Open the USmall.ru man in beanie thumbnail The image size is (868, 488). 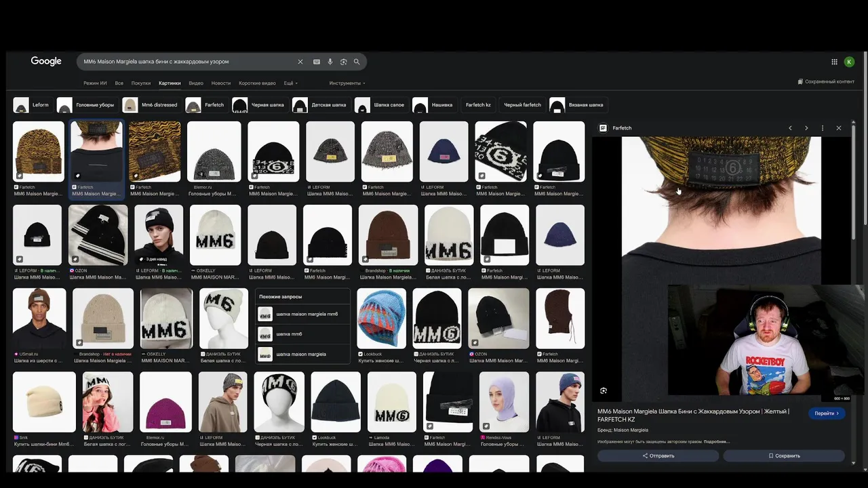(39, 319)
